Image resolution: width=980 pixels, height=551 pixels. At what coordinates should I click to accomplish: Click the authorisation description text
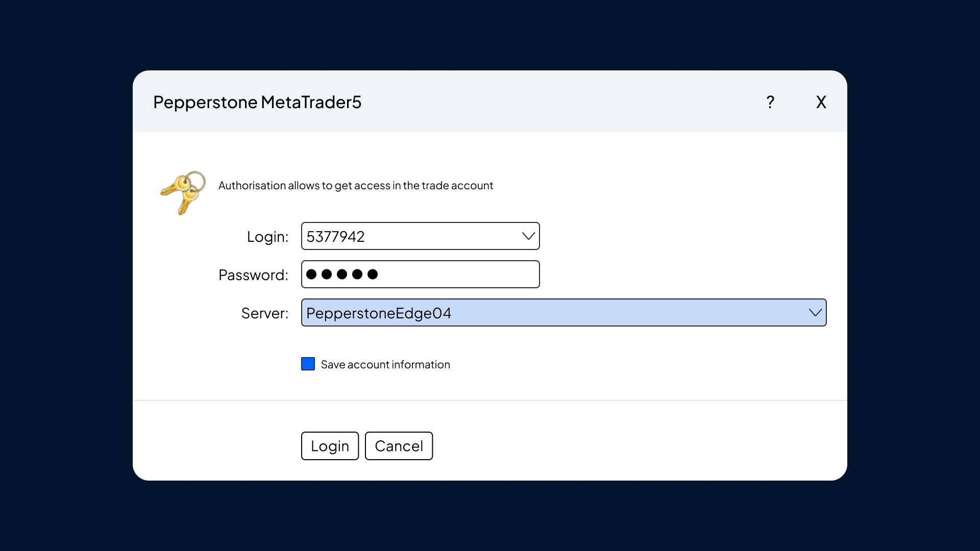pos(356,186)
